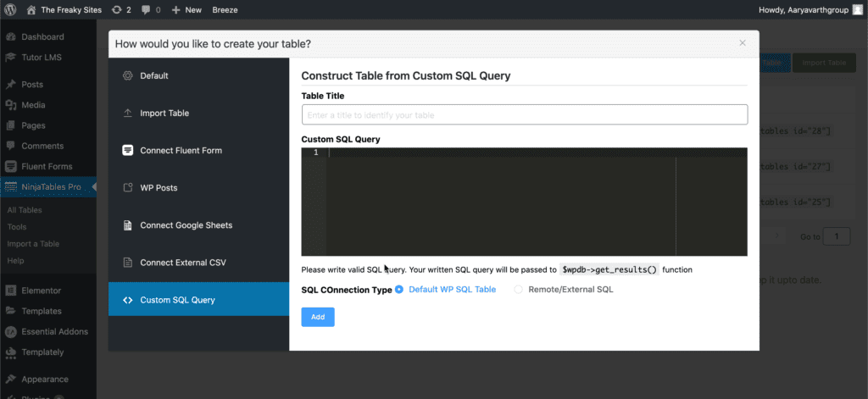Select Default WP SQL Table radio option
The width and height of the screenshot is (868, 399).
coord(446,290)
